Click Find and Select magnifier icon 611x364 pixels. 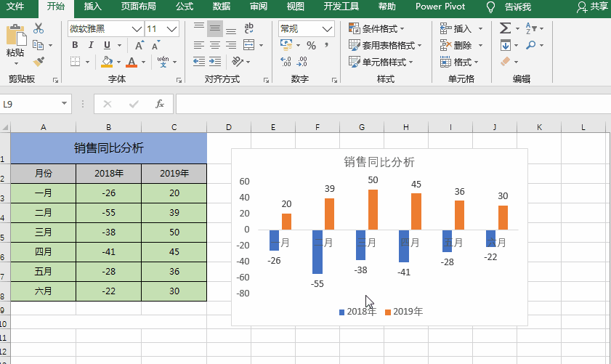pyautogui.click(x=531, y=45)
